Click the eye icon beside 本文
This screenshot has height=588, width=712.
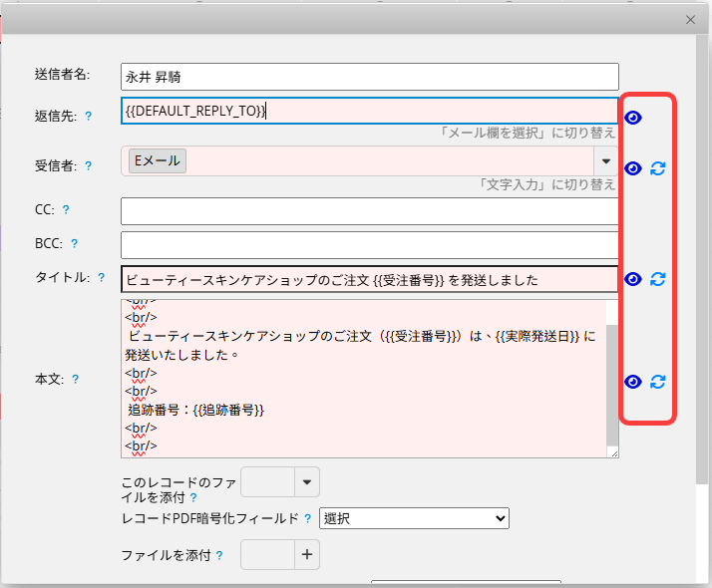coord(632,382)
